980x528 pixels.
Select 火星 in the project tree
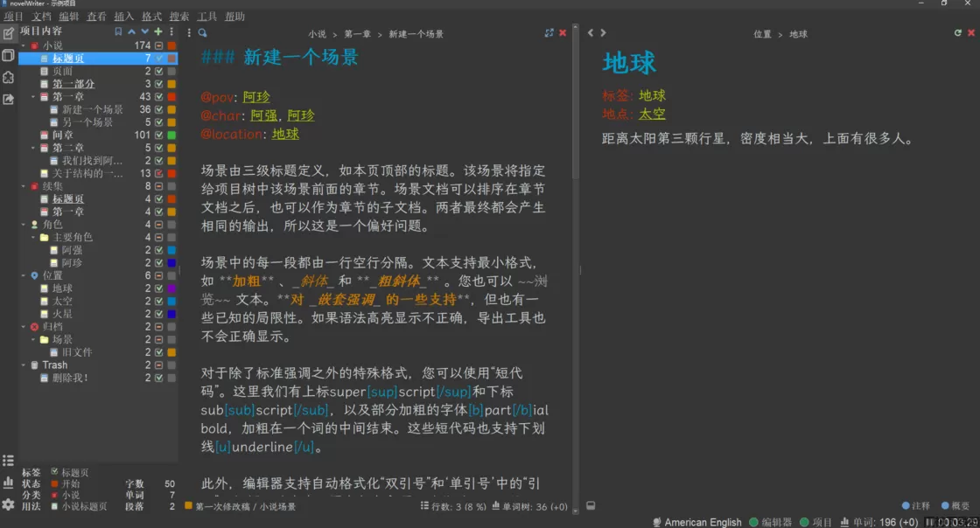[x=62, y=314]
